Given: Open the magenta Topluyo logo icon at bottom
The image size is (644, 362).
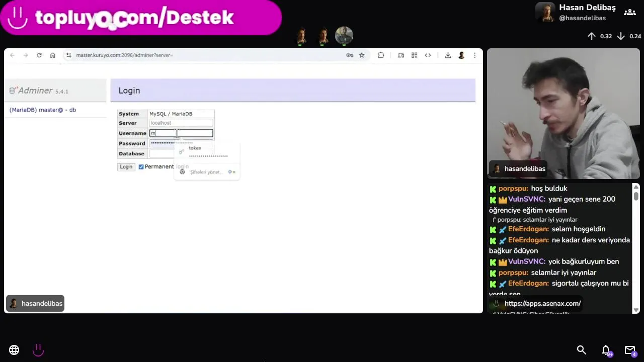Looking at the screenshot, I should tap(38, 350).
